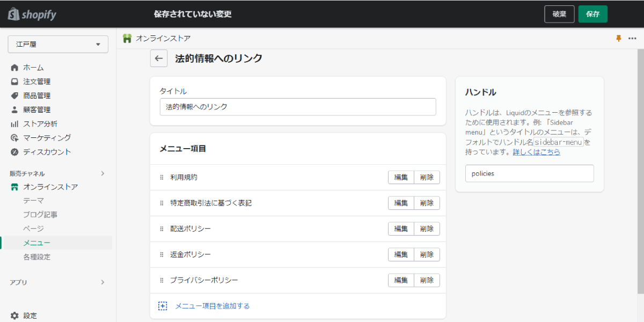
Task: Grab the drag handle for 利用規約
Action: point(162,177)
